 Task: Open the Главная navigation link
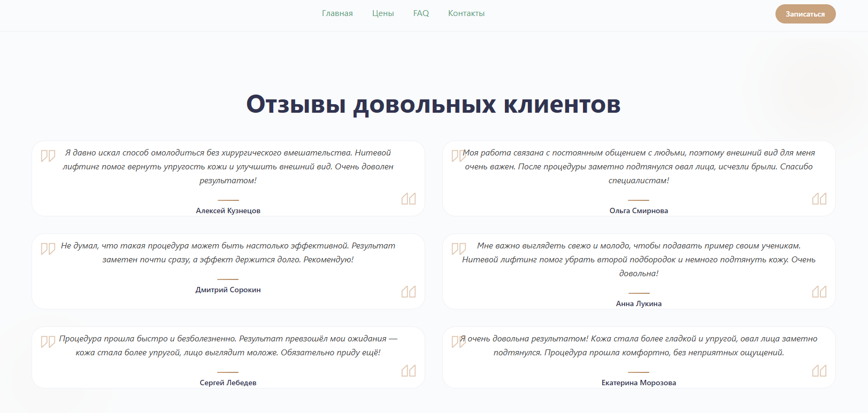[x=337, y=13]
